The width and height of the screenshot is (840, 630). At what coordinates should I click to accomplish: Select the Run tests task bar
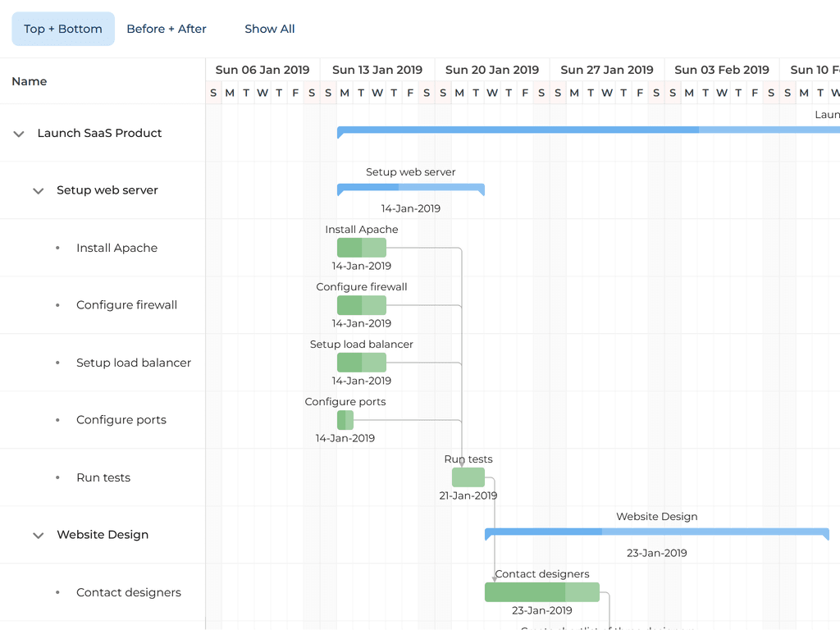tap(468, 477)
